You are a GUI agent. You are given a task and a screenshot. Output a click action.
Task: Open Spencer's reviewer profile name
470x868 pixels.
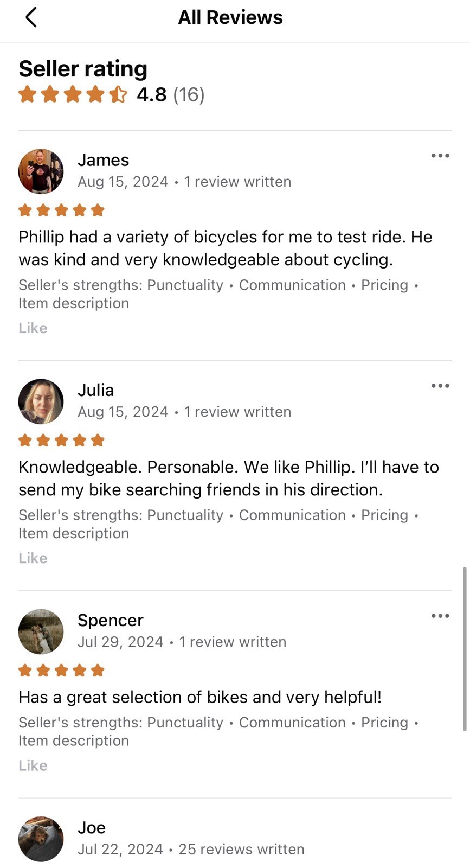[111, 620]
